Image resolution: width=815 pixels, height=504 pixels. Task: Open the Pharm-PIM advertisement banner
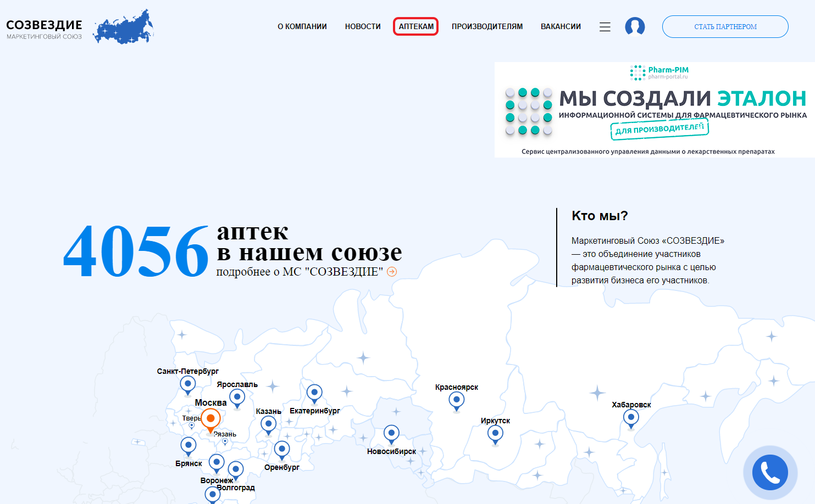coord(655,110)
